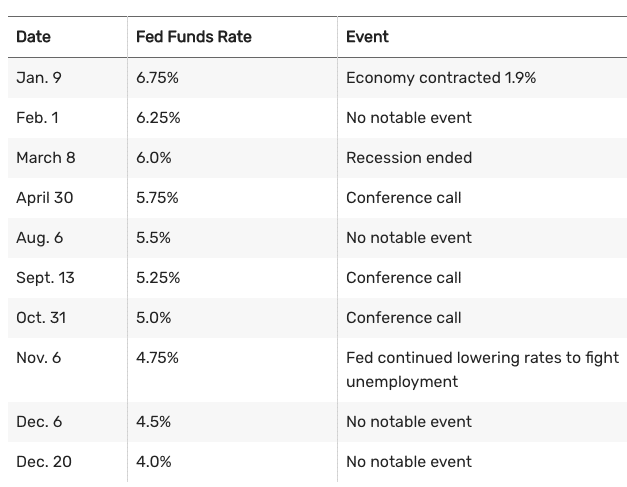Select the 'Recession ended' event cell
627x487 pixels.
(x=409, y=157)
